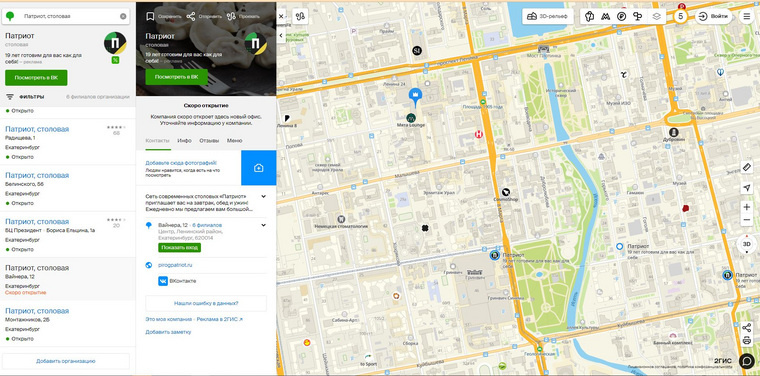The image size is (760, 376).
Task: Open the pirogpatriot.ru website link
Action: (x=175, y=265)
